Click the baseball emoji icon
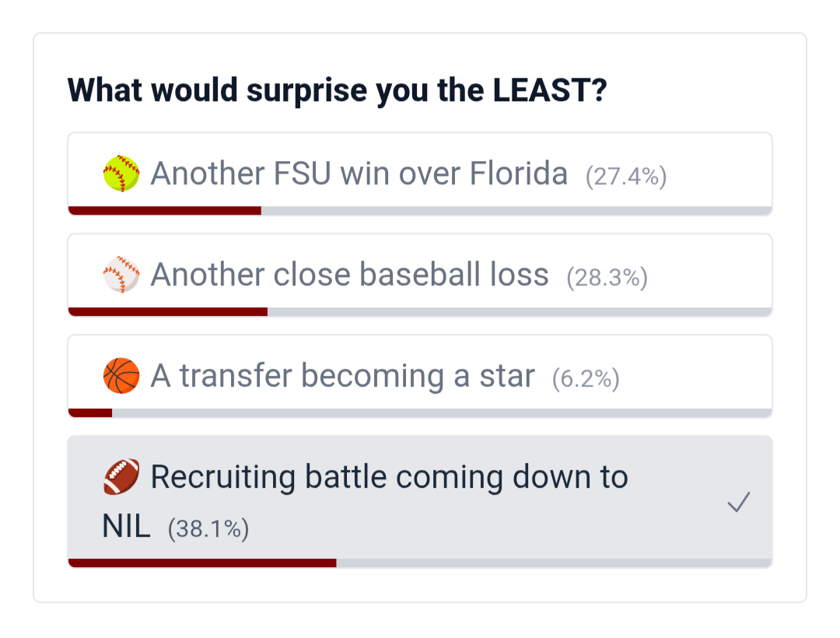 121,275
